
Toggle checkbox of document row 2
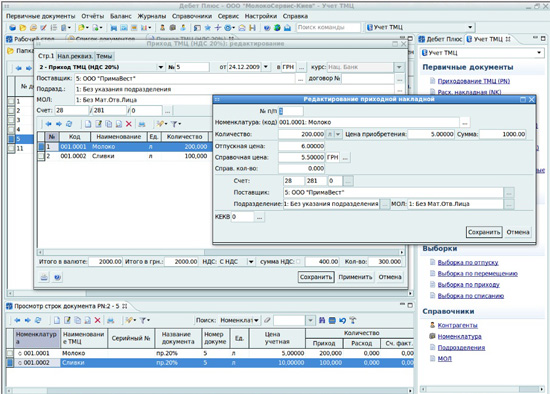coord(11,111)
